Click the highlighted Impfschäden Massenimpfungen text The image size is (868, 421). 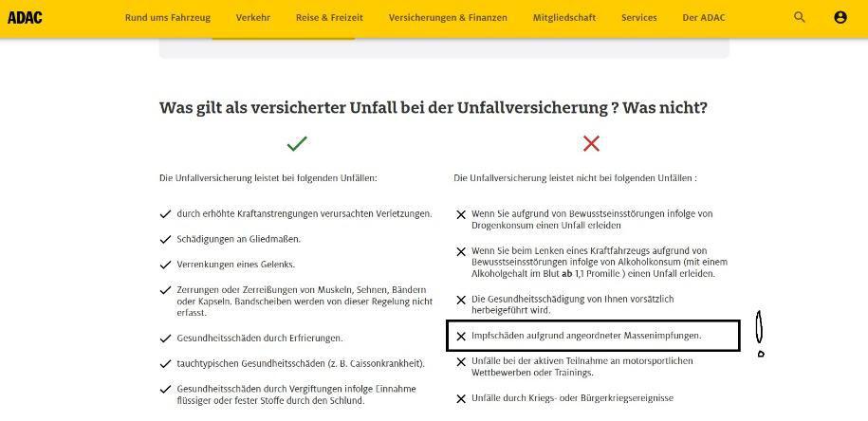pyautogui.click(x=586, y=336)
